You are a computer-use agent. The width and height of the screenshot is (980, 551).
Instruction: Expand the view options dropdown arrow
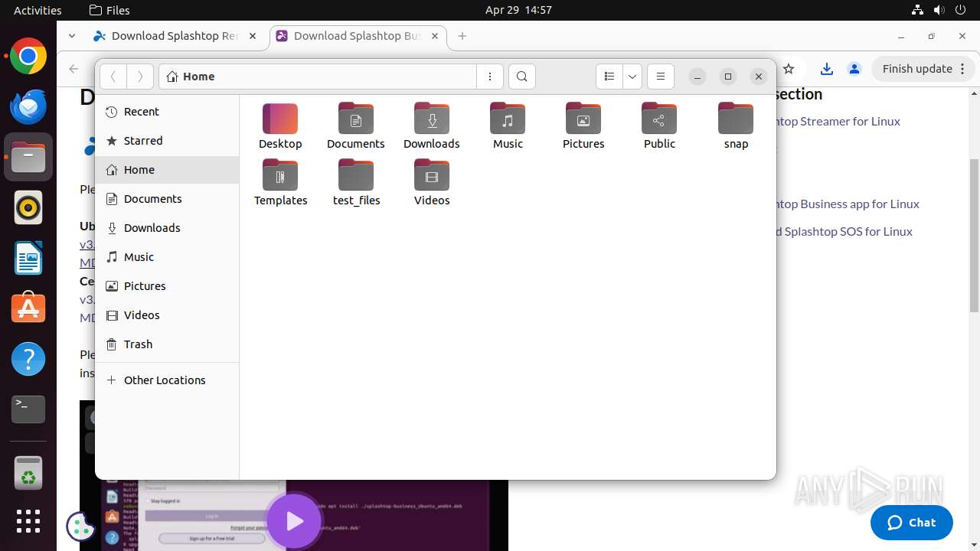point(632,77)
